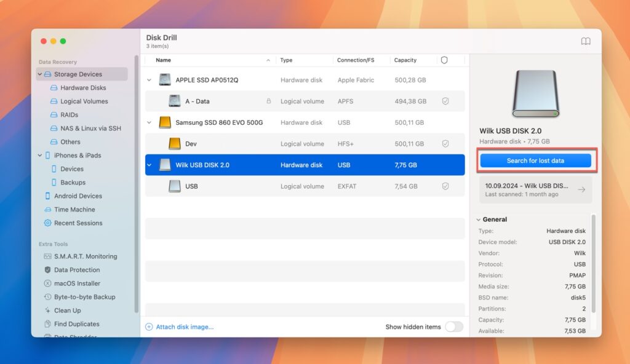Click Attach disk image link
The width and height of the screenshot is (630, 364).
(184, 327)
